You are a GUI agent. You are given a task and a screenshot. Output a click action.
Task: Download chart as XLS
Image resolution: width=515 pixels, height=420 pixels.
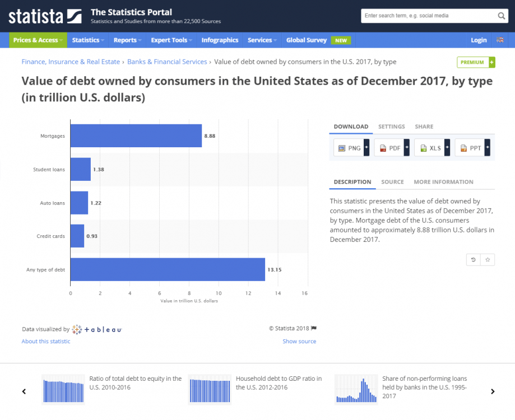point(429,148)
